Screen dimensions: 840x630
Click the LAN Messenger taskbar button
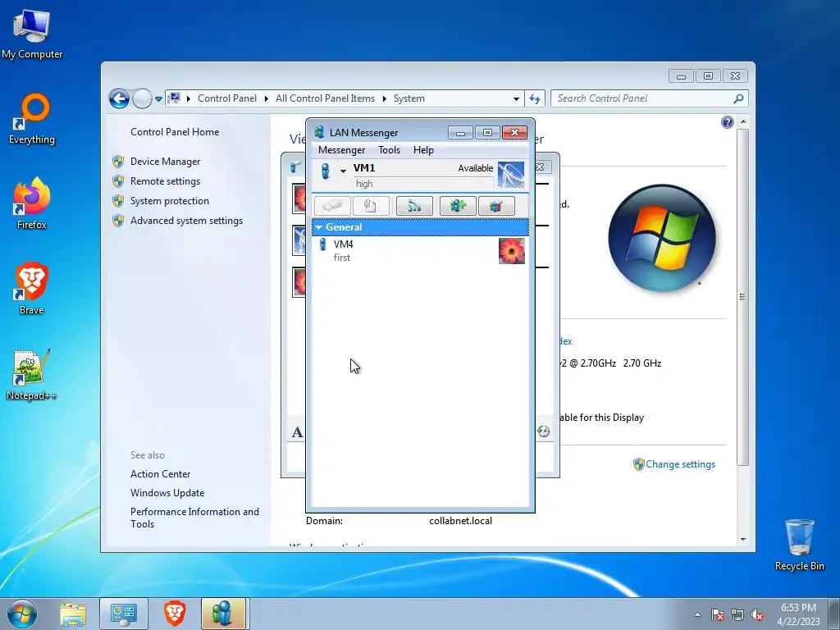tap(223, 614)
